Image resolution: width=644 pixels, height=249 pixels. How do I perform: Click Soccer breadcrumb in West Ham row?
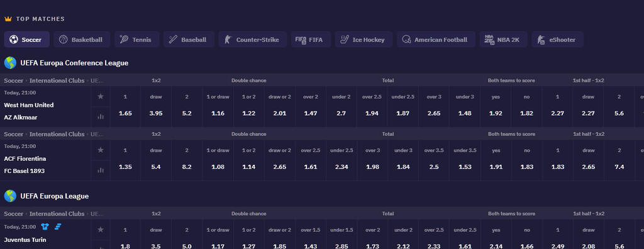pos(14,80)
